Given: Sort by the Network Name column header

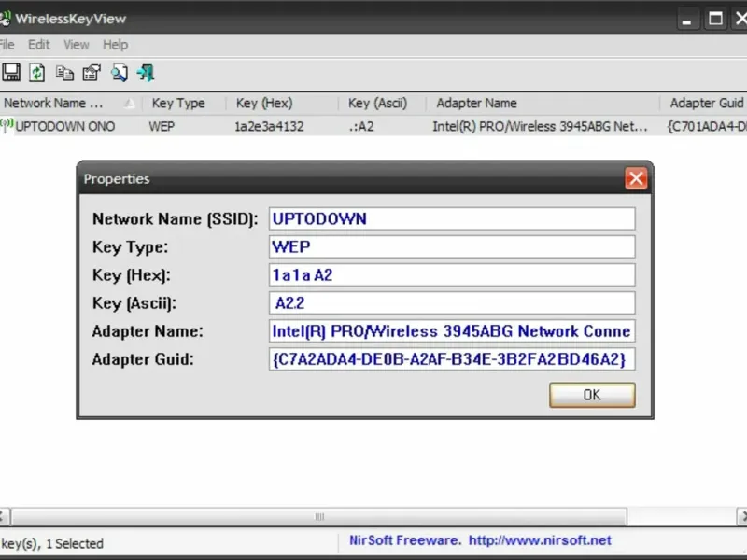Looking at the screenshot, I should coord(71,103).
